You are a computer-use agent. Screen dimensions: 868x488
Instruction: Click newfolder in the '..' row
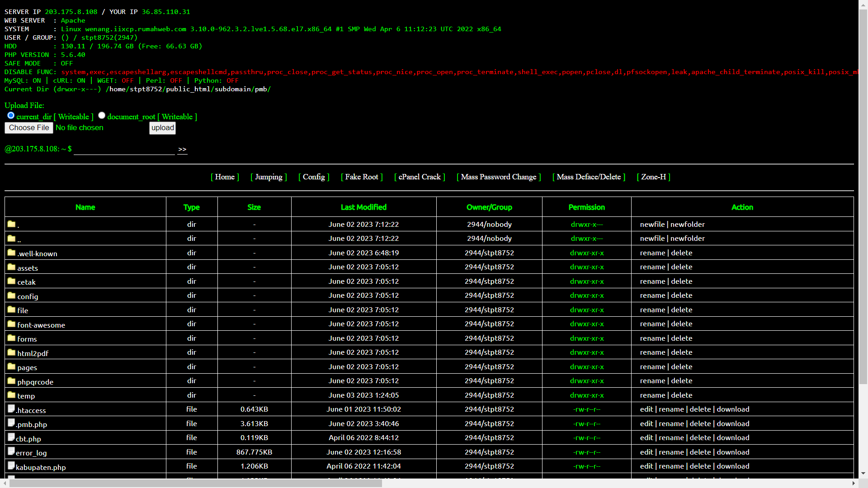tap(688, 239)
